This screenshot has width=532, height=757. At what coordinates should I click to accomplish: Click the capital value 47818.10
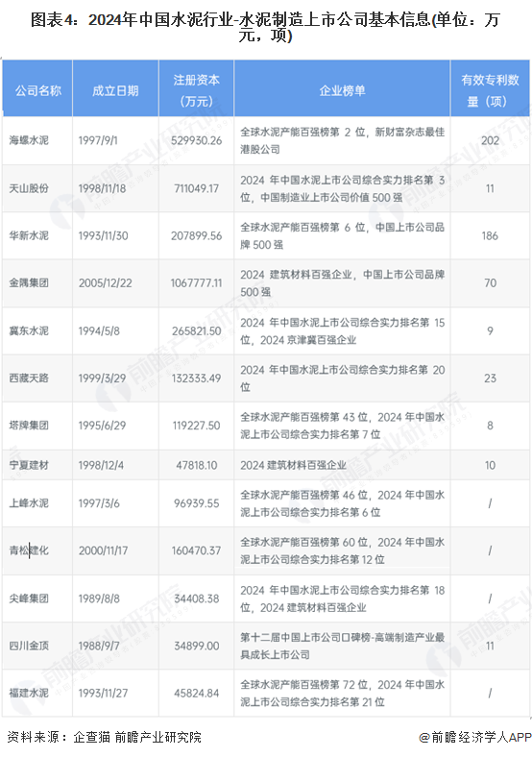(196, 465)
